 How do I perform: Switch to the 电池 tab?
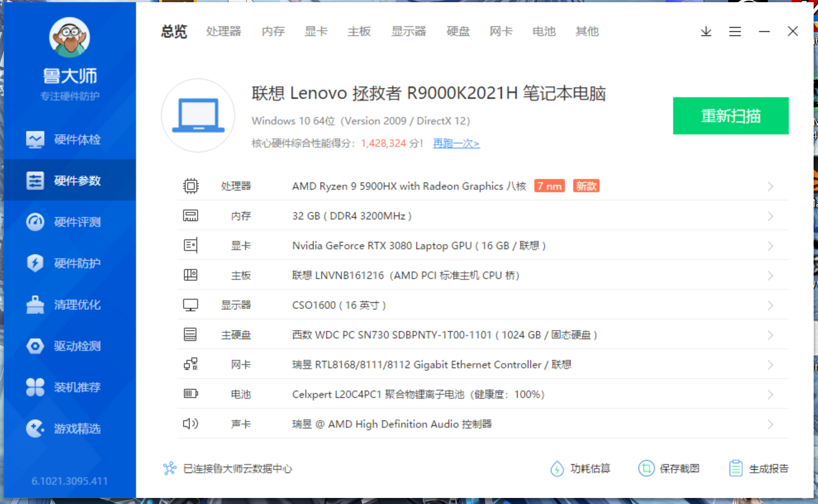point(544,31)
